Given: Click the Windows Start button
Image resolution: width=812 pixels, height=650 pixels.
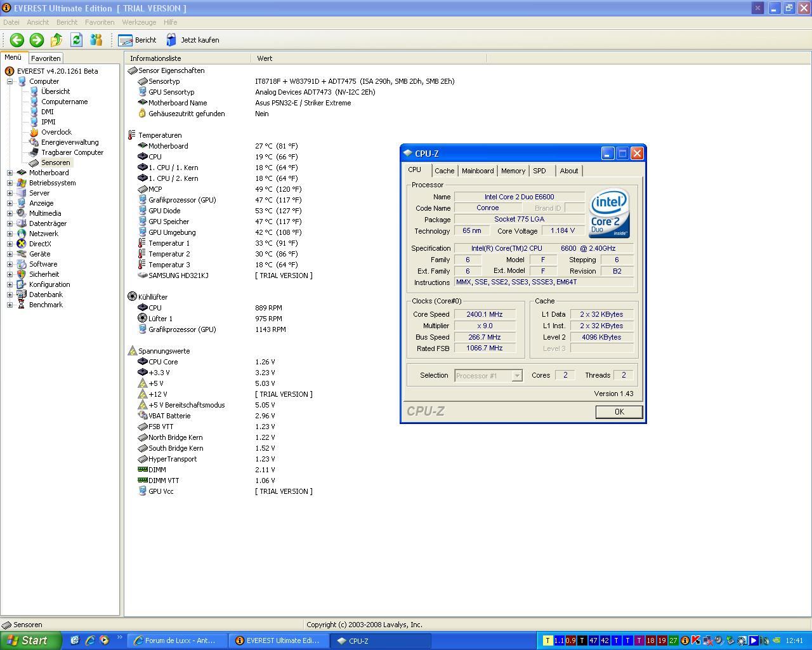Looking at the screenshot, I should pos(30,640).
